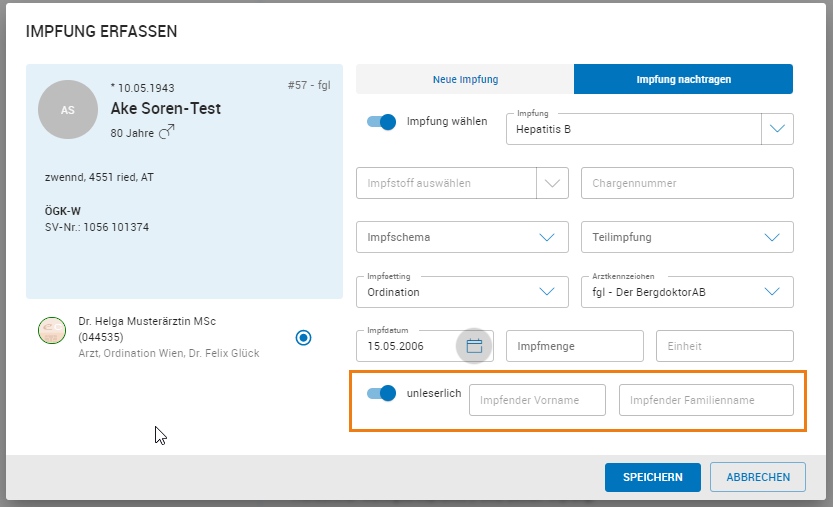Open the Impfdatum calendar picker icon
This screenshot has width=833, height=507.
pos(474,346)
